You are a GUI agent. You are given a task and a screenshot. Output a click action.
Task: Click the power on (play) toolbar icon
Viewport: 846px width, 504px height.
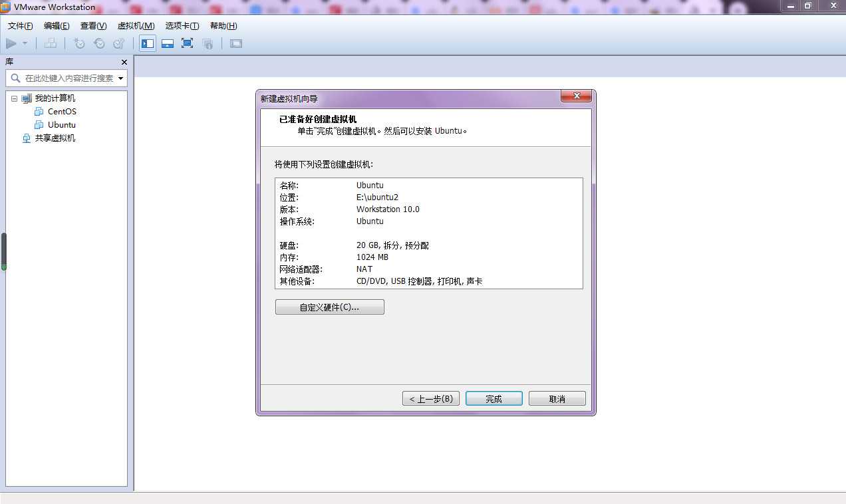click(x=11, y=43)
